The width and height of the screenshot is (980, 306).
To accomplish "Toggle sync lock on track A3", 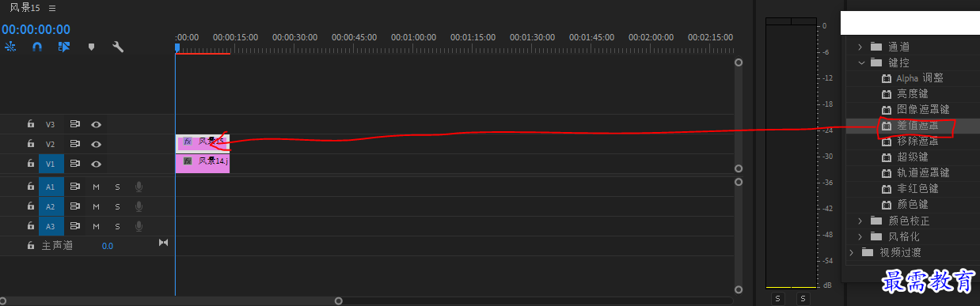I will pos(75,226).
